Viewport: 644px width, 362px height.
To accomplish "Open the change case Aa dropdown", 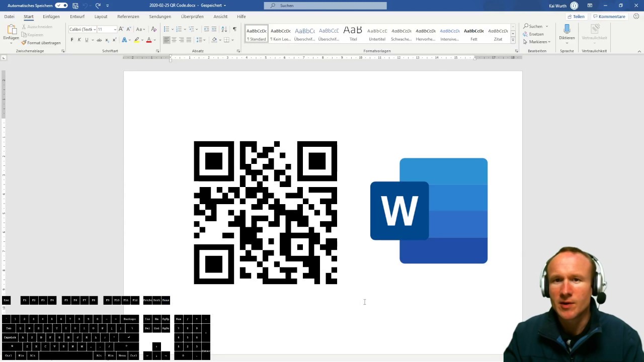I will click(x=140, y=29).
